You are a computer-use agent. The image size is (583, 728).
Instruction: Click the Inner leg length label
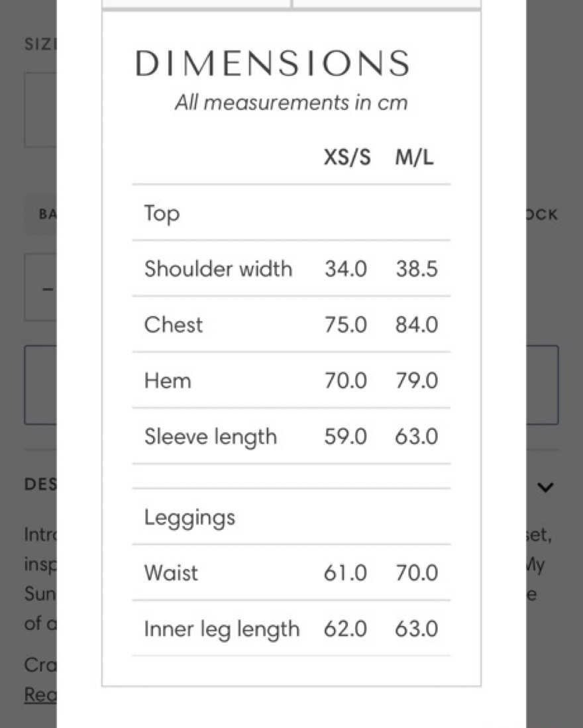[x=221, y=629]
